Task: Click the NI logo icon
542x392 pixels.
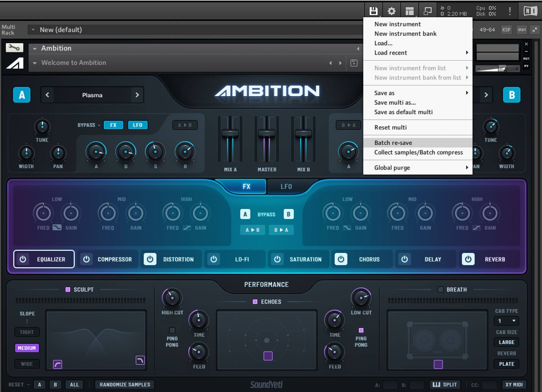Action: [x=530, y=11]
